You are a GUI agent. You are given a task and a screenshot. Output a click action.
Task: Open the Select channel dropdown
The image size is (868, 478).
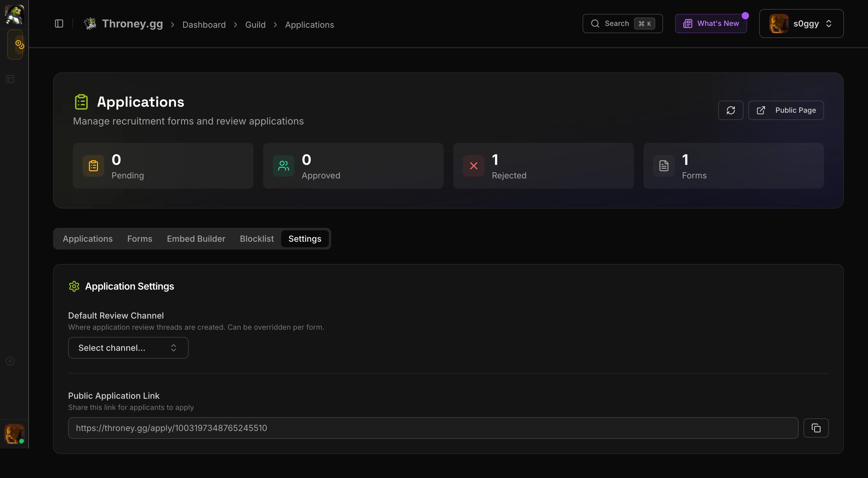(x=128, y=347)
